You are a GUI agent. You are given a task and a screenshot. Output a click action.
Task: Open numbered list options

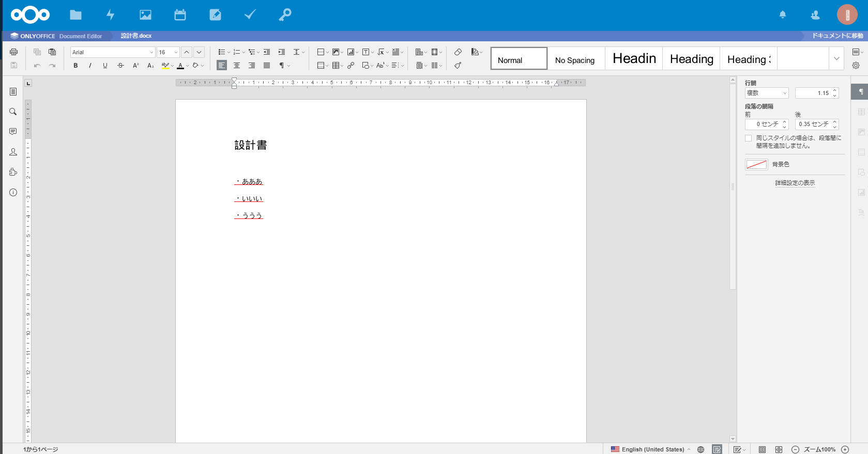click(x=239, y=52)
